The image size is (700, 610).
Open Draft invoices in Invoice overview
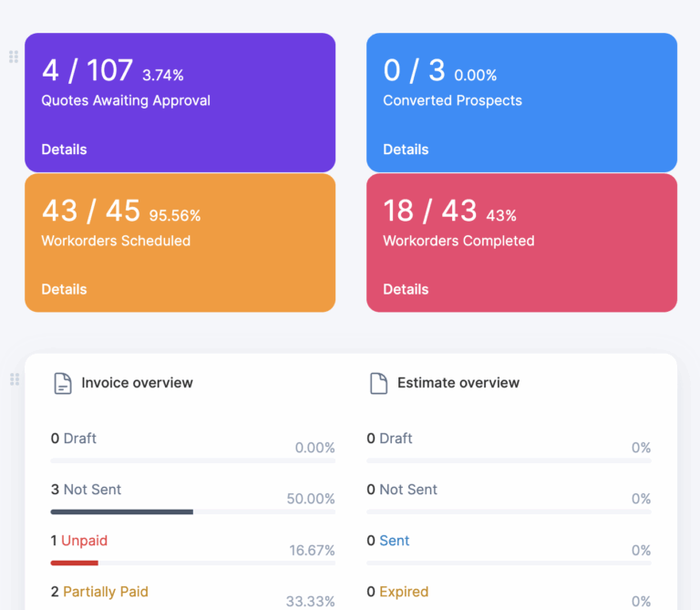pos(79,439)
